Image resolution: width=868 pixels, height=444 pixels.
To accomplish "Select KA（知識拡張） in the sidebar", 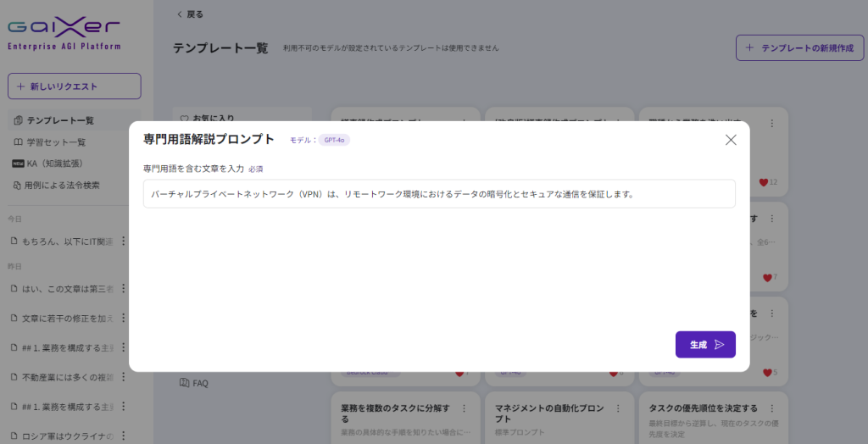I will pyautogui.click(x=53, y=164).
